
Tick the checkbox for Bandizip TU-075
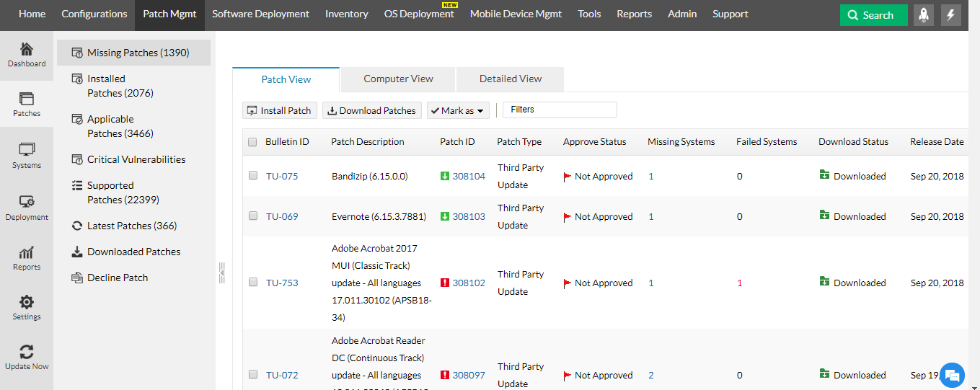[x=253, y=175]
